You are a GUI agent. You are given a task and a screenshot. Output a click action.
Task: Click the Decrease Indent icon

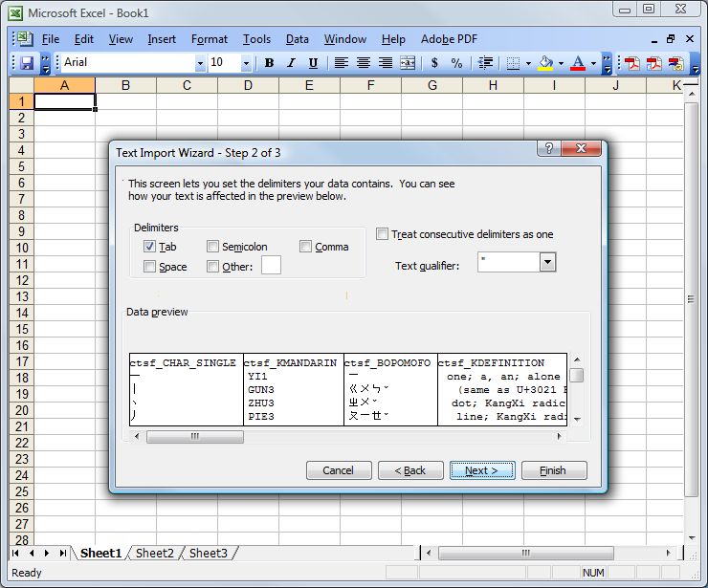pos(485,63)
